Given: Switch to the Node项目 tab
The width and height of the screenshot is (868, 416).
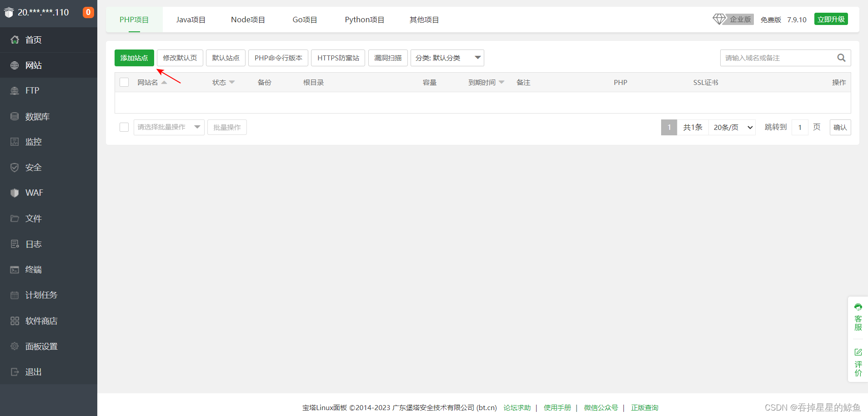Looking at the screenshot, I should point(248,20).
